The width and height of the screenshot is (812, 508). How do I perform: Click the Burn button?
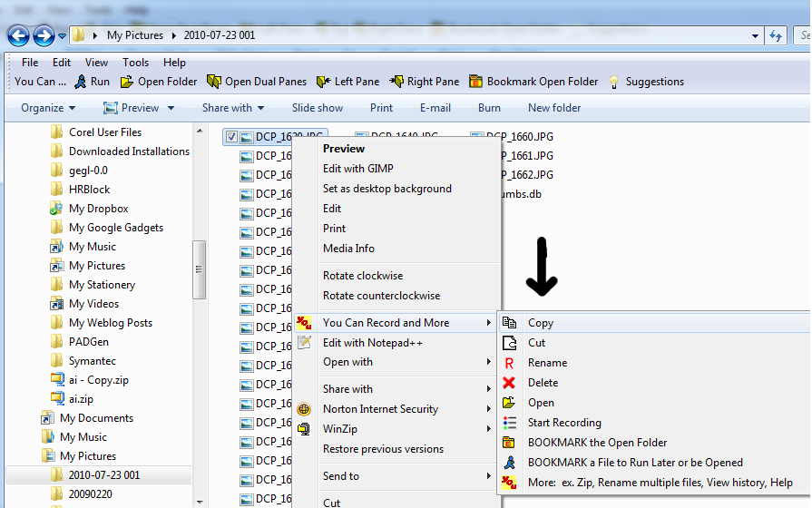coord(489,108)
